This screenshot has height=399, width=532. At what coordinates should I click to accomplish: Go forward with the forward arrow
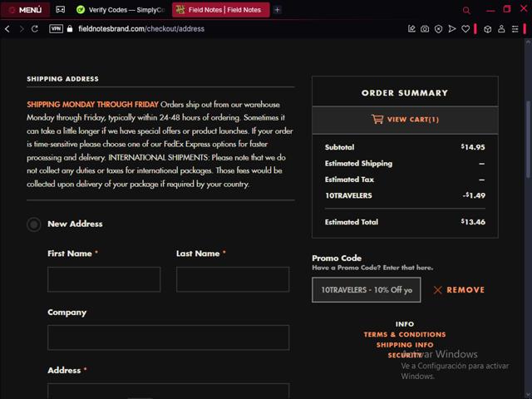[22, 29]
